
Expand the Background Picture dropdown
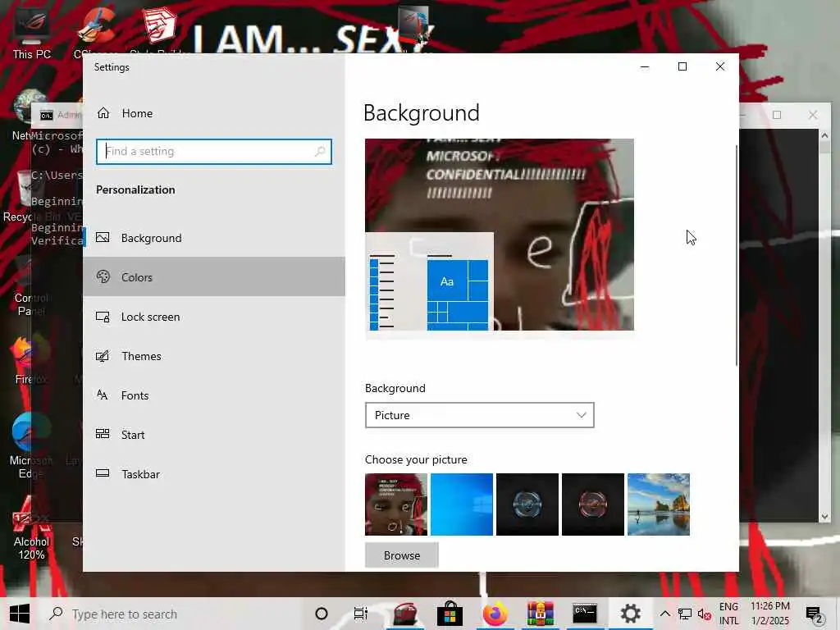coord(479,415)
